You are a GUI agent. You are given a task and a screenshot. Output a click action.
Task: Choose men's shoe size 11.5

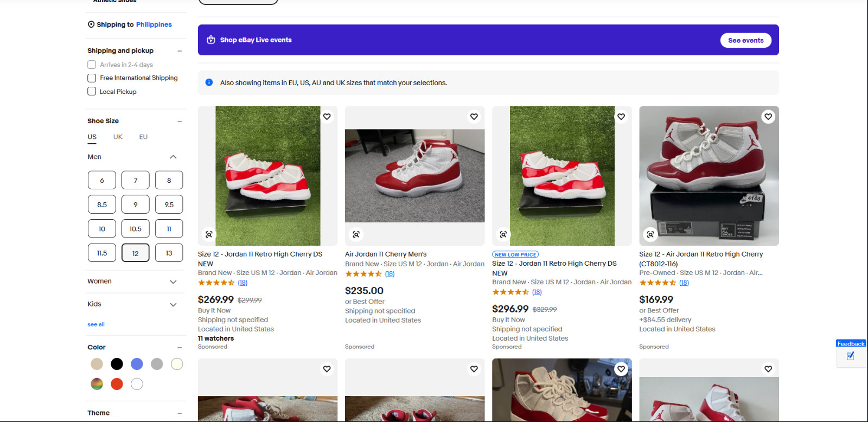coord(102,253)
